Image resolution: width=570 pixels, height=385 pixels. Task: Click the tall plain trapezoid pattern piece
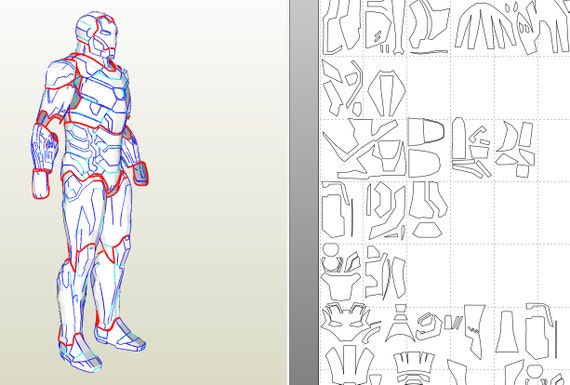tap(507, 332)
